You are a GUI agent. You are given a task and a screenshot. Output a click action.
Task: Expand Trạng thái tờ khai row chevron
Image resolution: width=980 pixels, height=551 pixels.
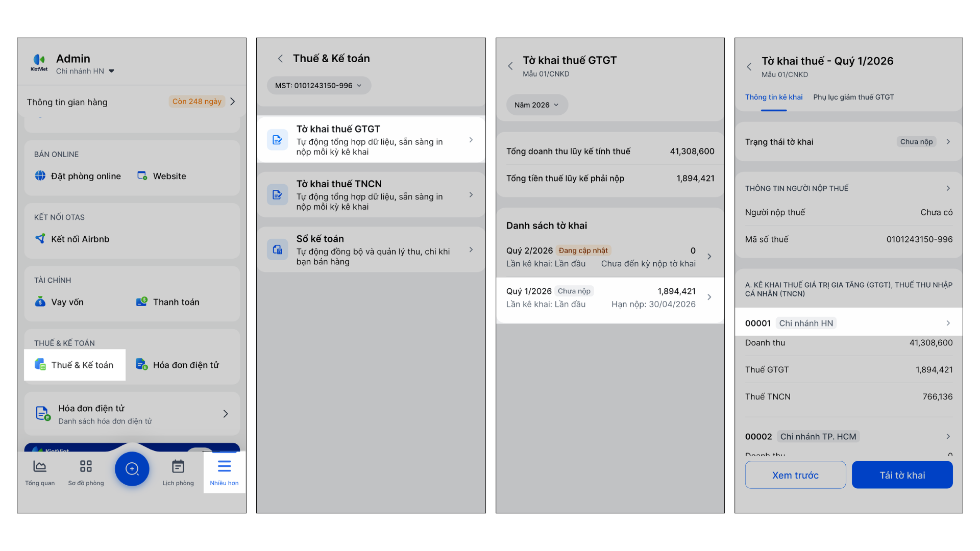point(948,142)
